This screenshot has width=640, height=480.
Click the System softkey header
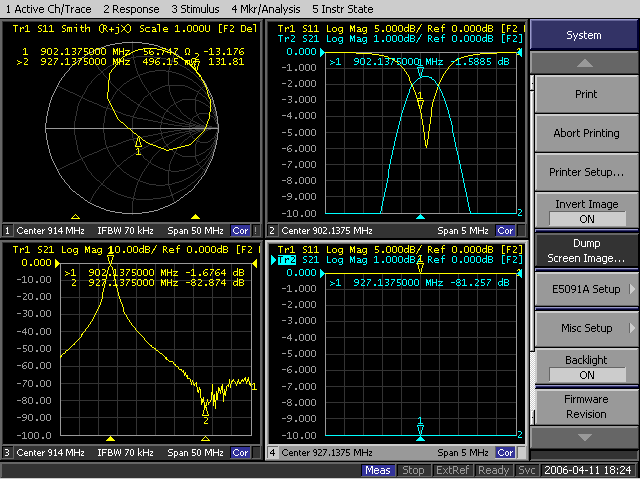pyautogui.click(x=584, y=35)
